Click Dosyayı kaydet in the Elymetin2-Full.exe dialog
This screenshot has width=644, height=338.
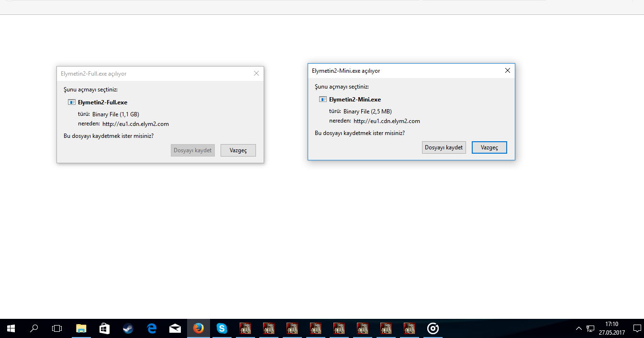193,150
